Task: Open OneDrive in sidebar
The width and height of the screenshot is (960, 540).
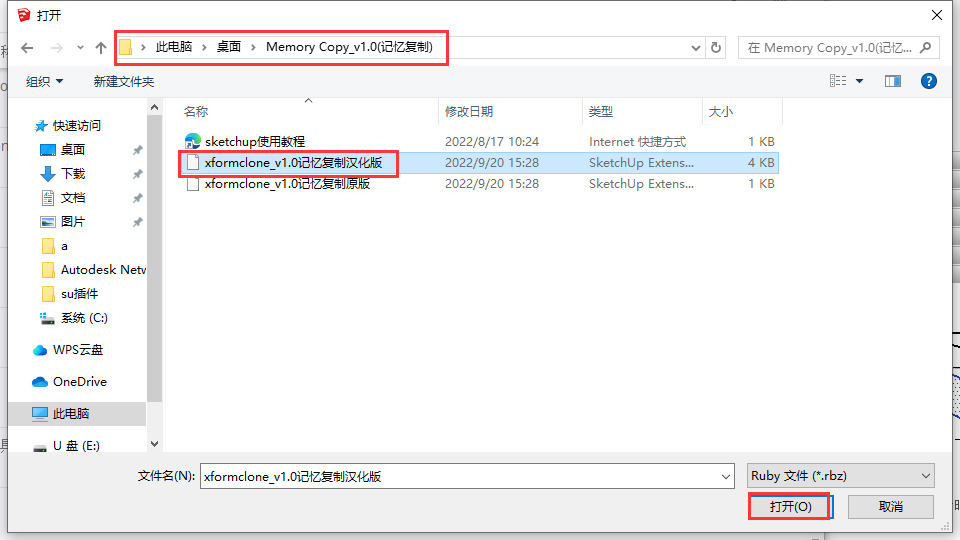Action: (x=80, y=381)
